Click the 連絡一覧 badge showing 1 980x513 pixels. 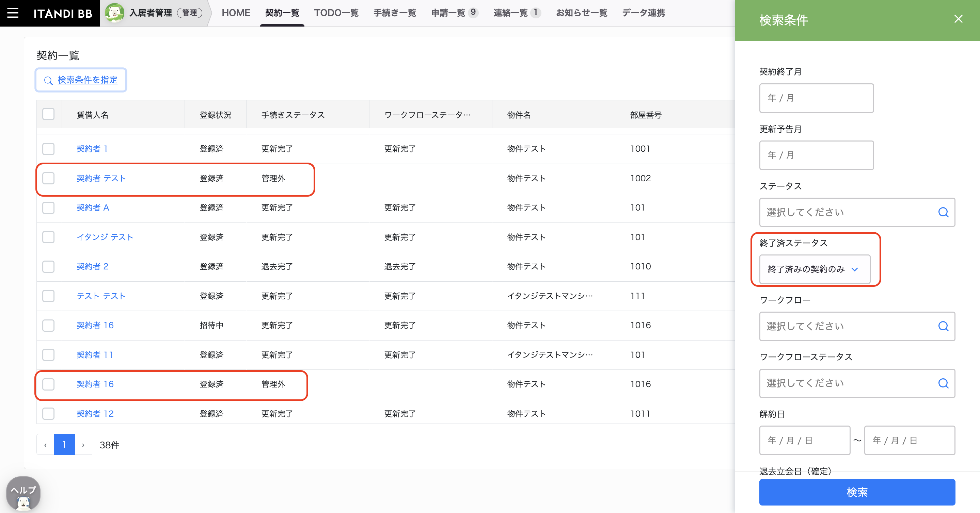535,13
